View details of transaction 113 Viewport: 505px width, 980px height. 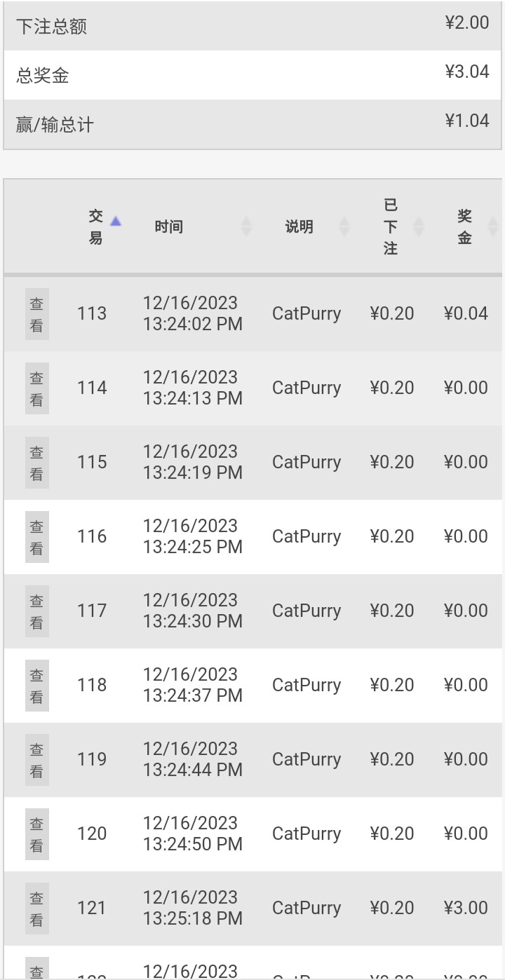tap(37, 314)
